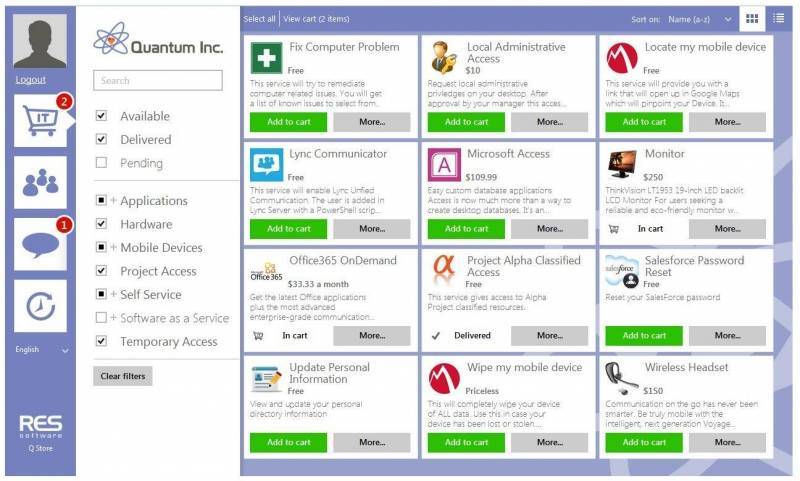Open the English language dropdown
The image size is (800, 481).
coord(42,349)
